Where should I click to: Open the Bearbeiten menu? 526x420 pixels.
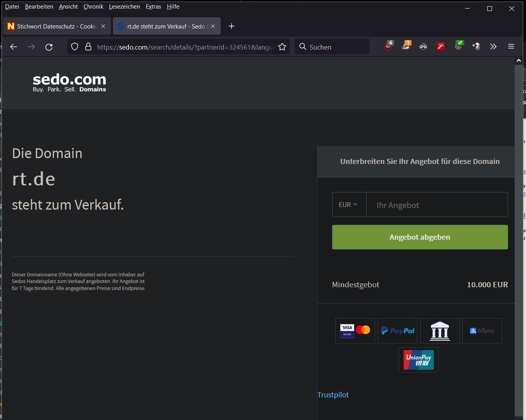click(39, 7)
